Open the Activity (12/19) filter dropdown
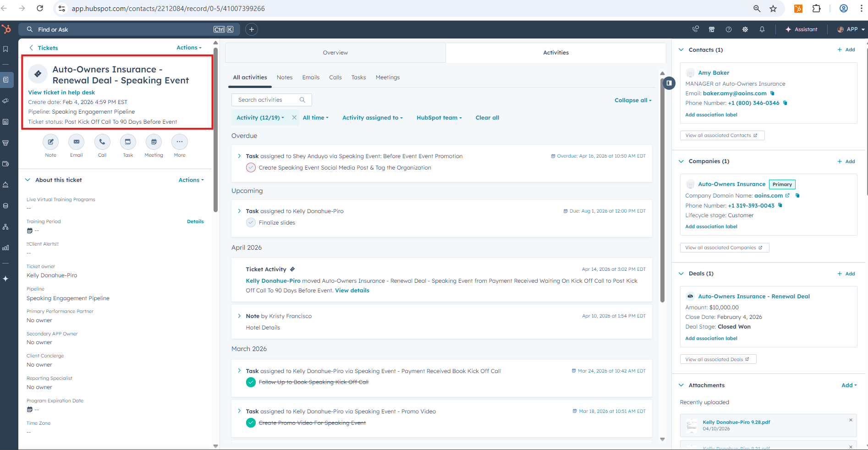This screenshot has height=450, width=868. pos(260,118)
